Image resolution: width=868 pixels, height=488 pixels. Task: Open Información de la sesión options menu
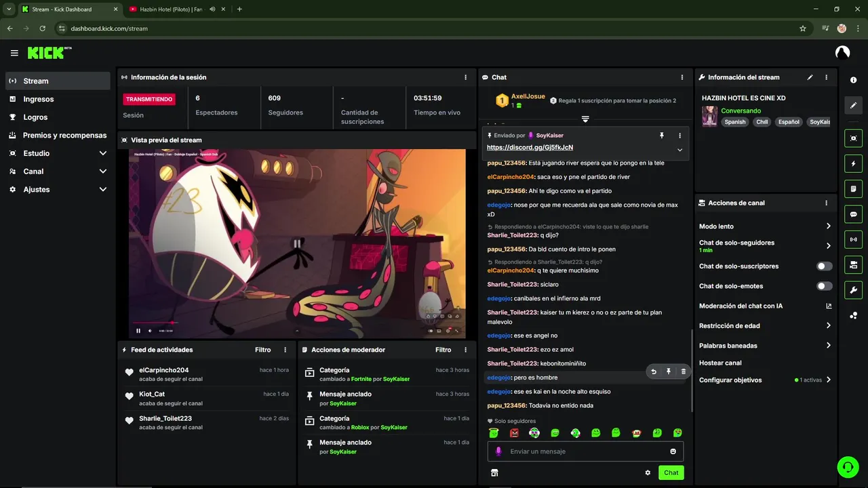(x=465, y=77)
